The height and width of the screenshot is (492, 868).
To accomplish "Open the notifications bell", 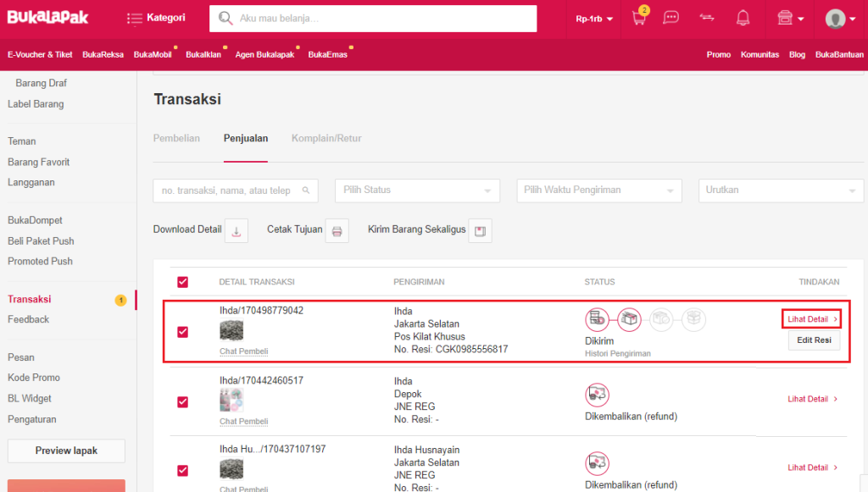I will tap(743, 18).
